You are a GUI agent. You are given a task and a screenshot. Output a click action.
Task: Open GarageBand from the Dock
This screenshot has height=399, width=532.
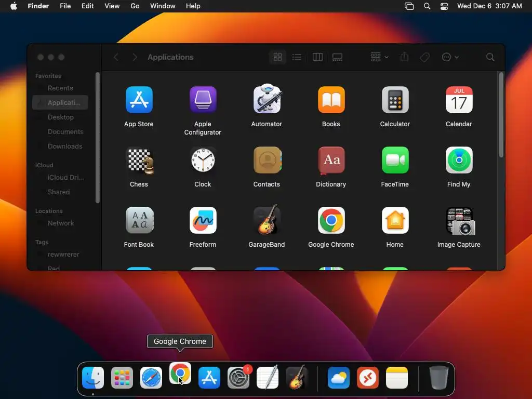(x=297, y=377)
